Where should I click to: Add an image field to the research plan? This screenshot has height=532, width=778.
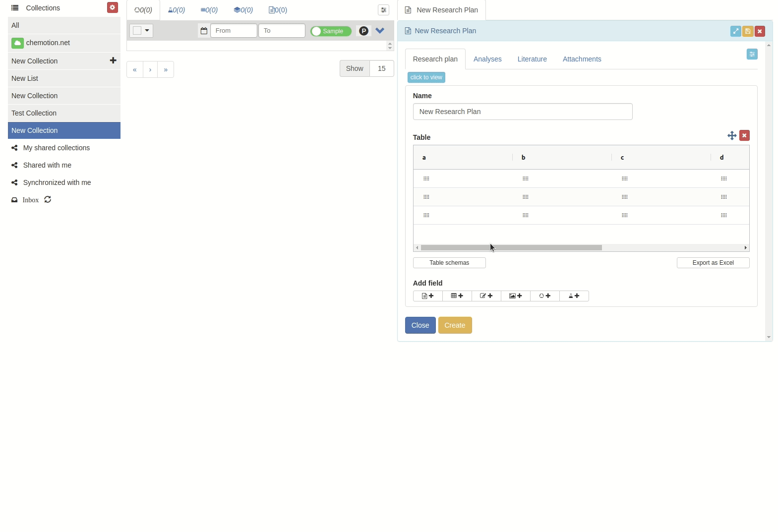[515, 296]
